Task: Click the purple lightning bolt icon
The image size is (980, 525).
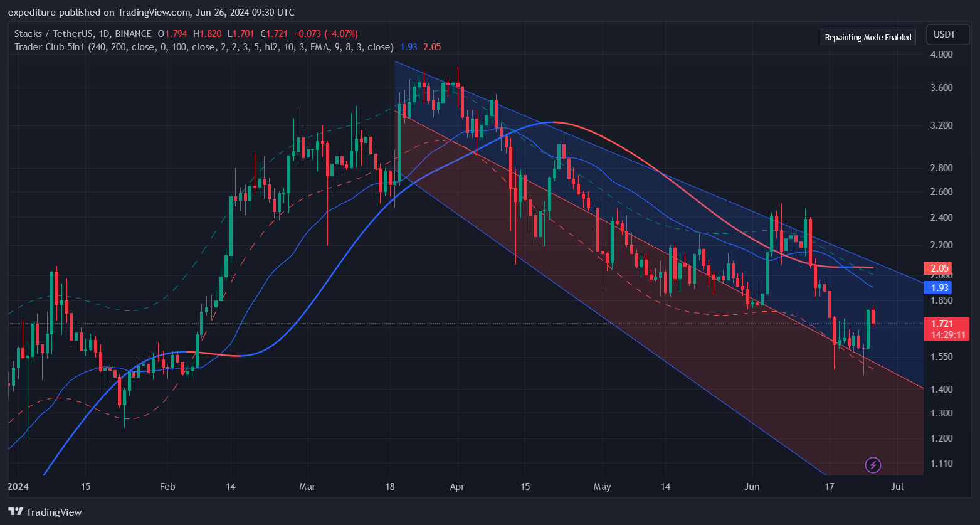Action: click(x=873, y=465)
